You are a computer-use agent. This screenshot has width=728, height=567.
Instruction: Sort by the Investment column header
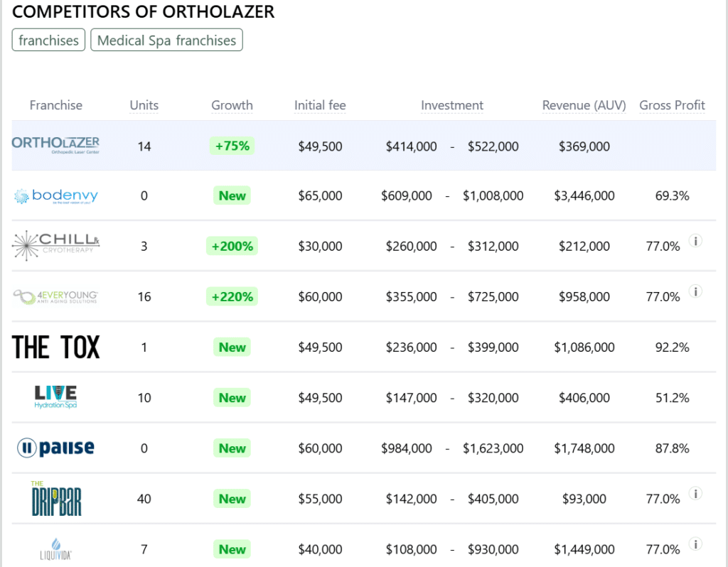(x=451, y=105)
